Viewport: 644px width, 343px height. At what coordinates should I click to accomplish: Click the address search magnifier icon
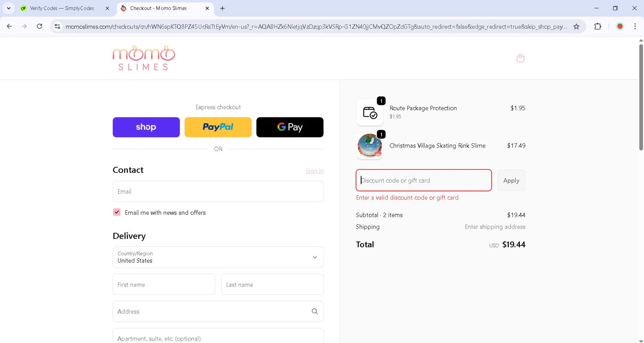(x=315, y=311)
